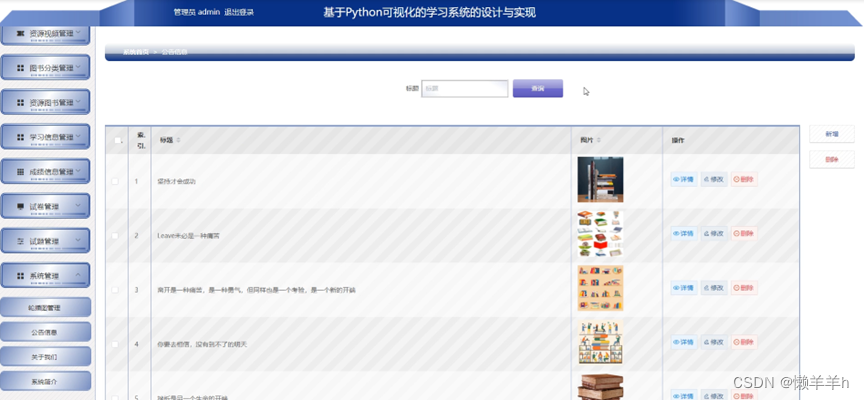The width and height of the screenshot is (864, 400).
Task: Click 修改 for row 3
Action: [714, 288]
